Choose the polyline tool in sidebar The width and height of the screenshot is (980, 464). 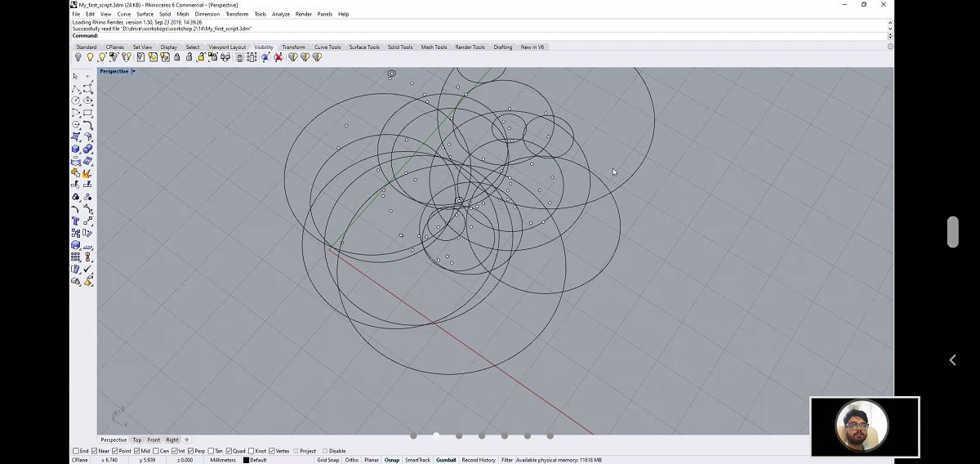76,88
